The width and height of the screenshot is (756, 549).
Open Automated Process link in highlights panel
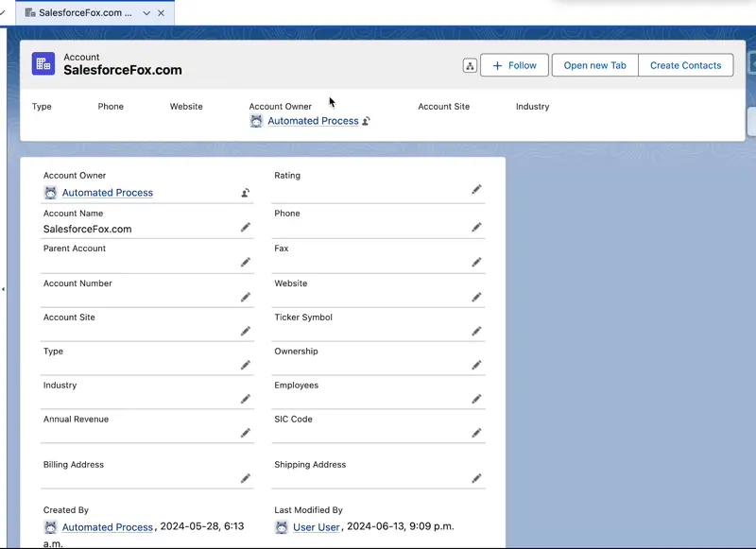pos(313,121)
